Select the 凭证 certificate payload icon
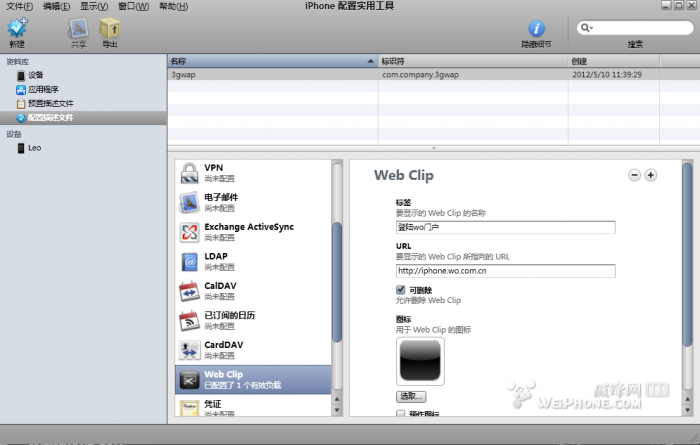The height and width of the screenshot is (445, 700). click(x=189, y=408)
